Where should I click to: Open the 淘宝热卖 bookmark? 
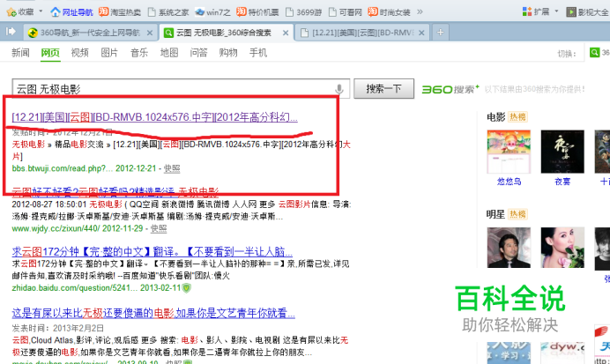pos(119,12)
